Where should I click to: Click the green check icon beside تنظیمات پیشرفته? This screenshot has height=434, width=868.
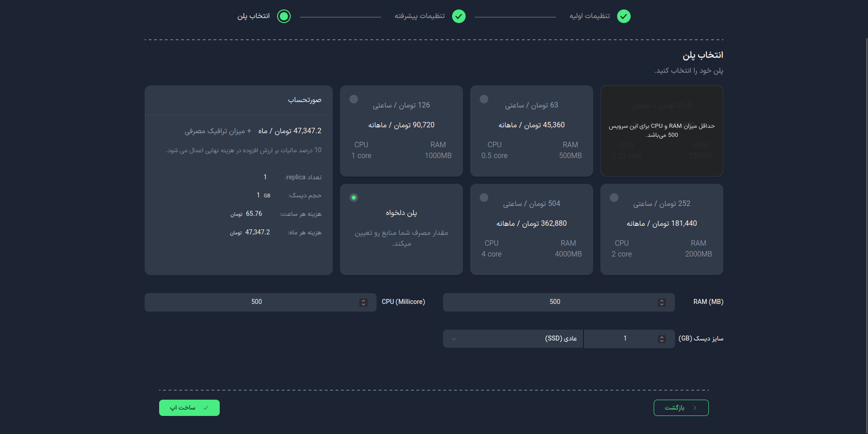point(459,16)
